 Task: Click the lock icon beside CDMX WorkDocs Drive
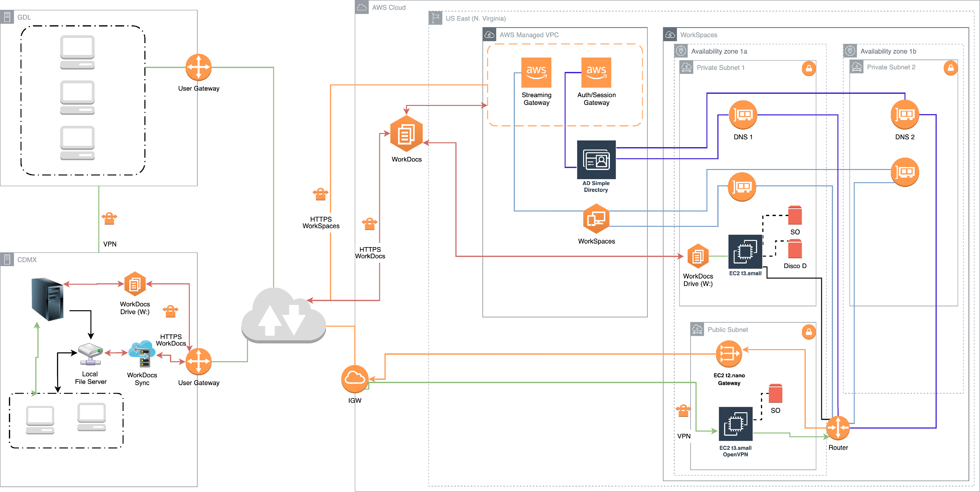click(170, 311)
